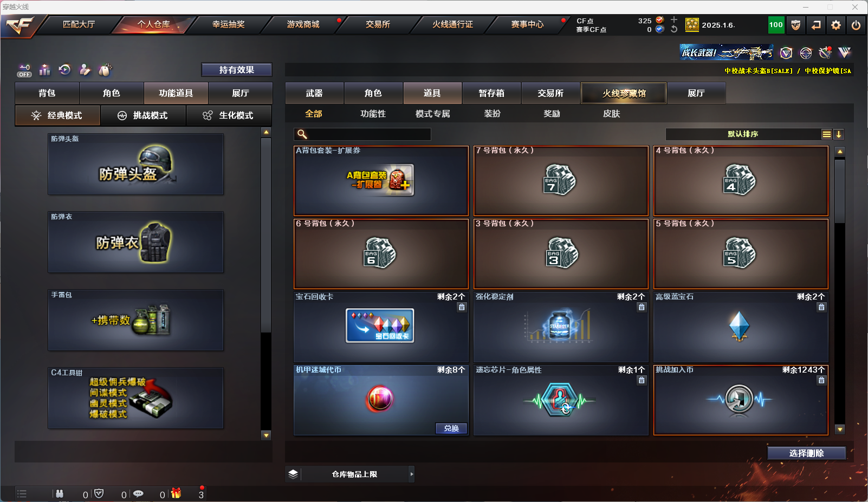This screenshot has width=868, height=502.
Task: Click the gold four-star rank badge
Action: click(x=692, y=25)
